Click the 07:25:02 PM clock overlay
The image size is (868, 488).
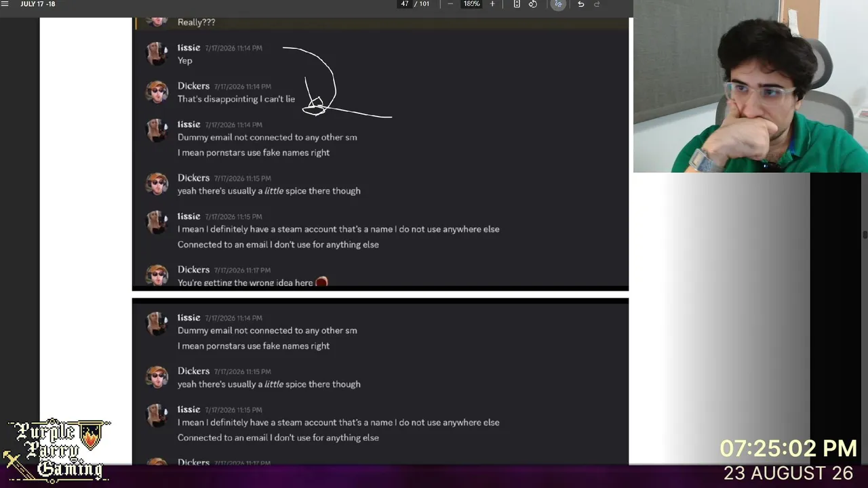788,448
